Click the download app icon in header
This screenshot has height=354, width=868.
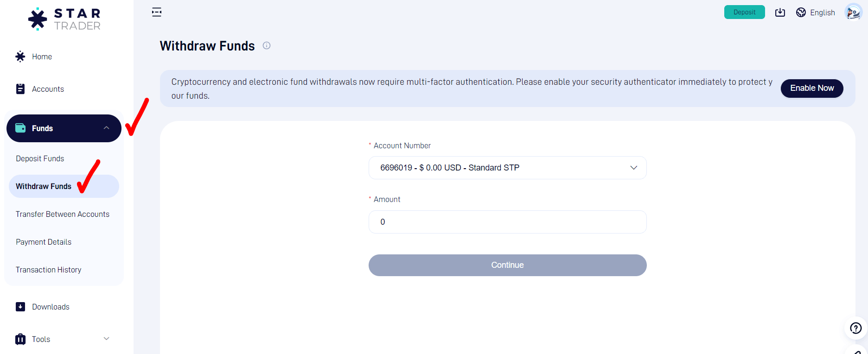[x=780, y=13]
